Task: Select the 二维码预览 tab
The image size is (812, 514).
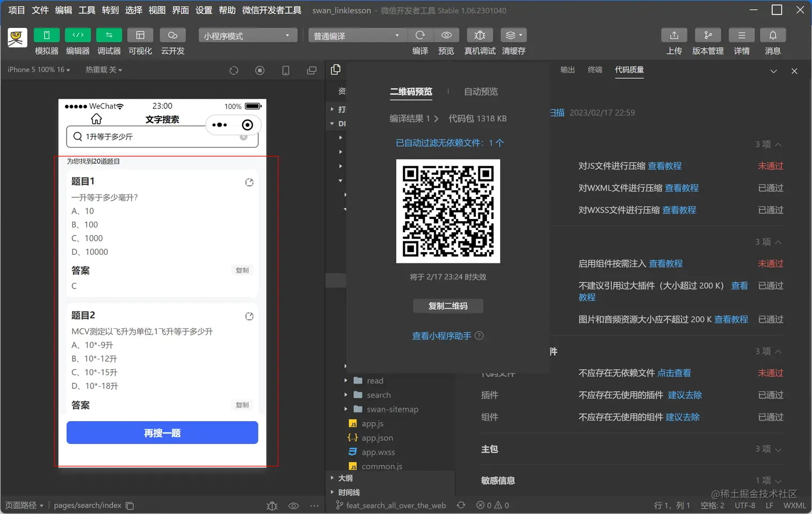Action: pos(411,92)
